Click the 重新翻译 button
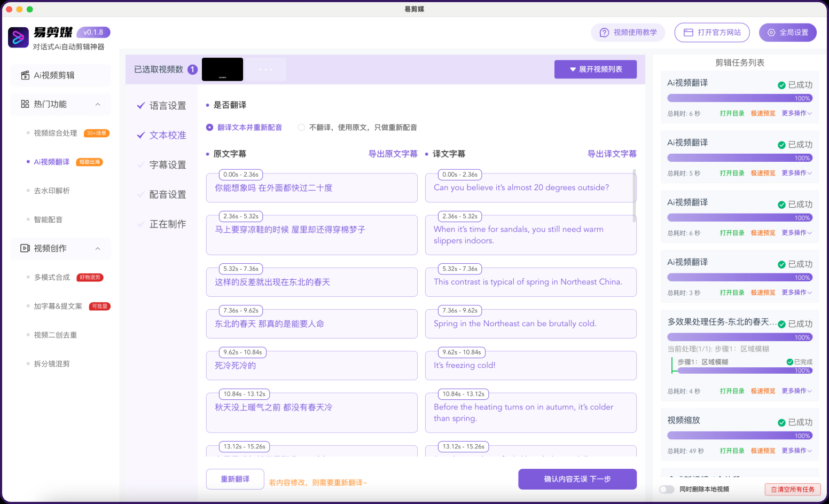Screen dimensions: 829x504 coord(235,479)
